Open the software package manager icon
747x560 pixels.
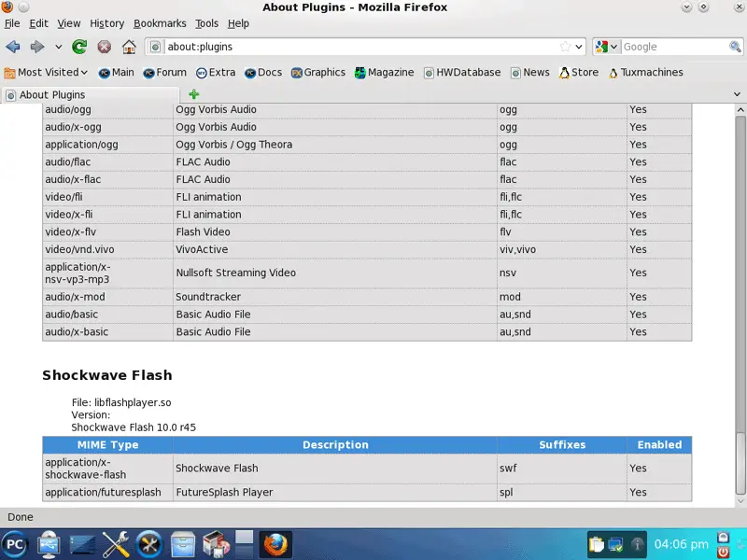[217, 544]
